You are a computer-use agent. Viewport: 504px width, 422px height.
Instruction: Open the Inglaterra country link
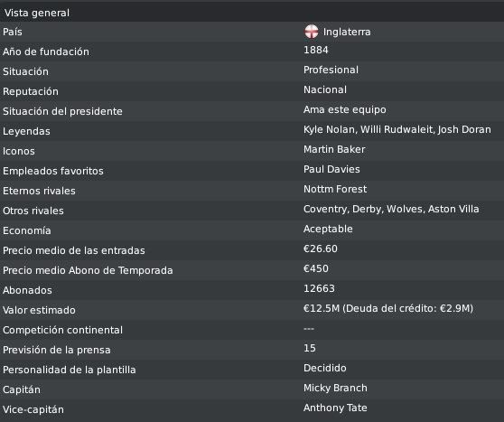(347, 32)
